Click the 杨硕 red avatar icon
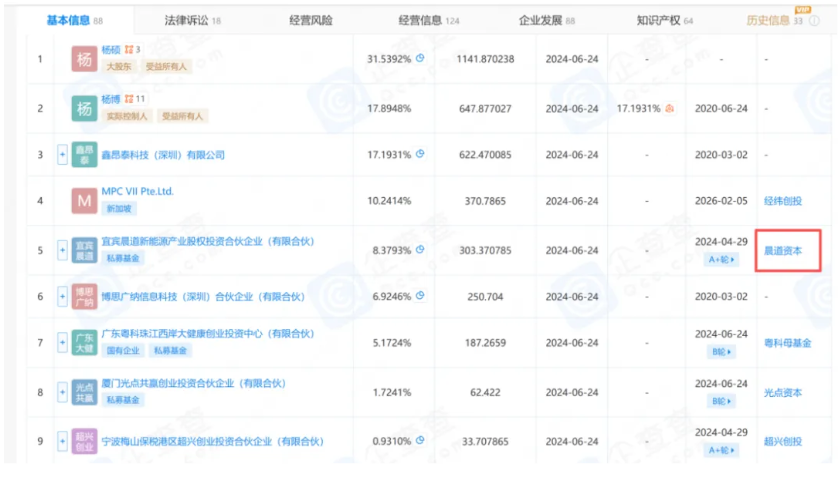This screenshot has height=480, width=839. tap(85, 60)
